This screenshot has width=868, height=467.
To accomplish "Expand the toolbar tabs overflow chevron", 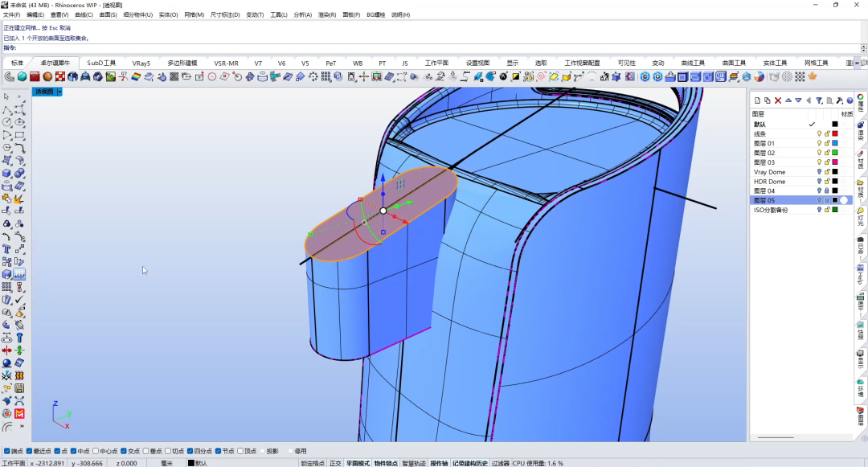I will (x=857, y=63).
